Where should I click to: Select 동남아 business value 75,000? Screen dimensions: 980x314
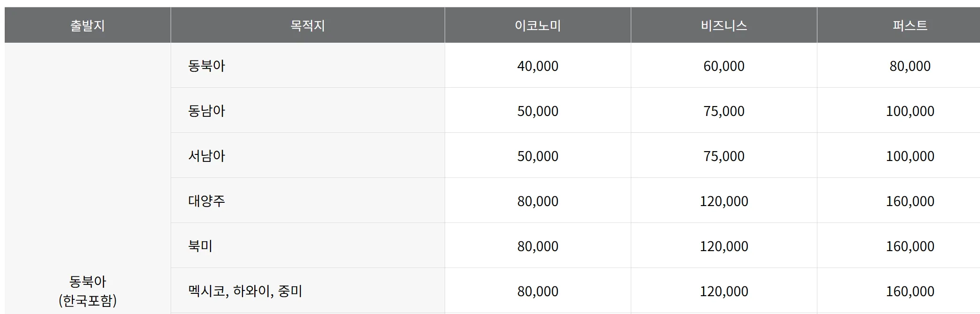click(x=724, y=111)
